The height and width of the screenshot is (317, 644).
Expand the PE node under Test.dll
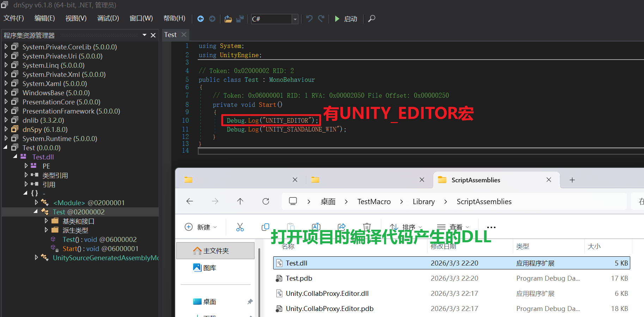pyautogui.click(x=26, y=166)
